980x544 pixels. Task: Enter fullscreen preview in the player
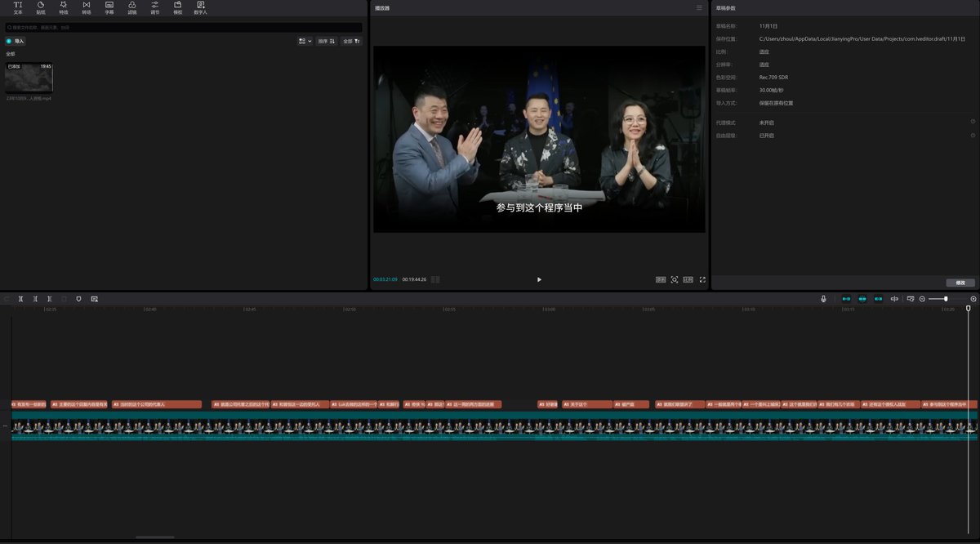coord(702,279)
